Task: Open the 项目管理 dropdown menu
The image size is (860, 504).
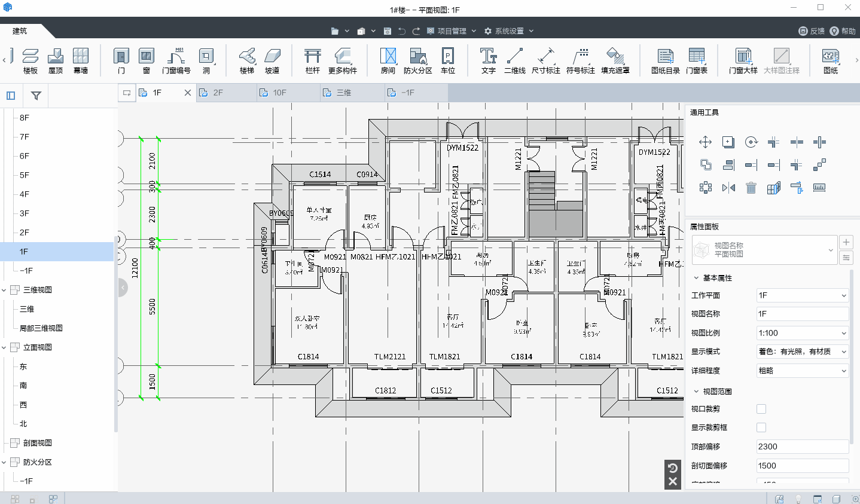Action: pos(452,31)
